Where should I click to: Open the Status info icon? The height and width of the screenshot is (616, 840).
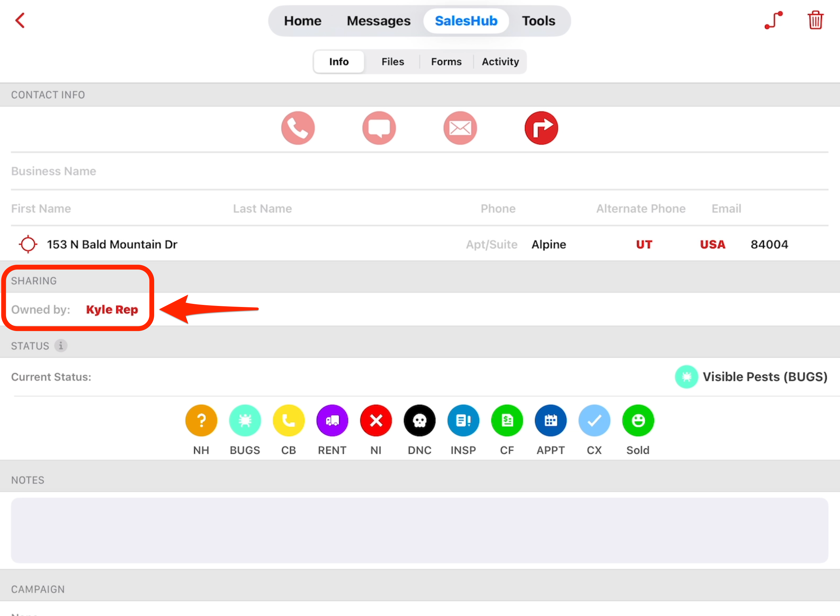point(61,346)
